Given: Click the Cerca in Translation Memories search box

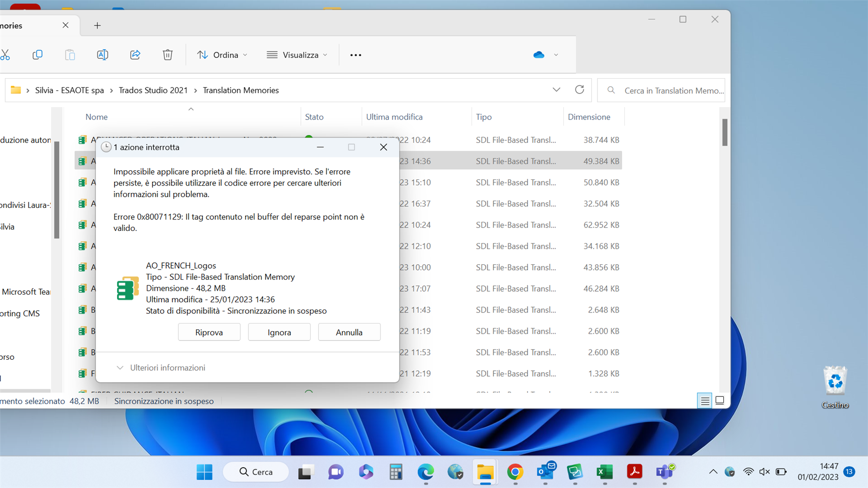Looking at the screenshot, I should [x=661, y=90].
